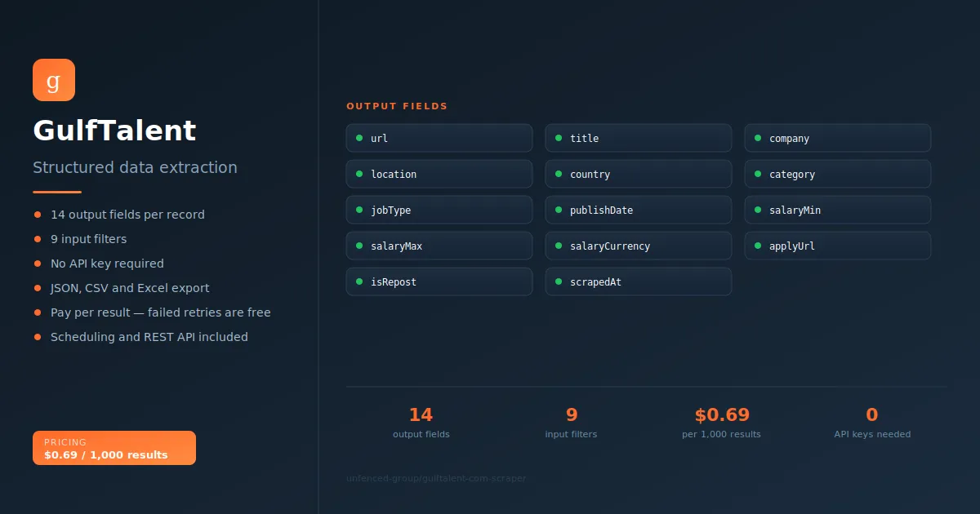
Task: Click the 0 API keys needed statistic
Action: [872, 423]
